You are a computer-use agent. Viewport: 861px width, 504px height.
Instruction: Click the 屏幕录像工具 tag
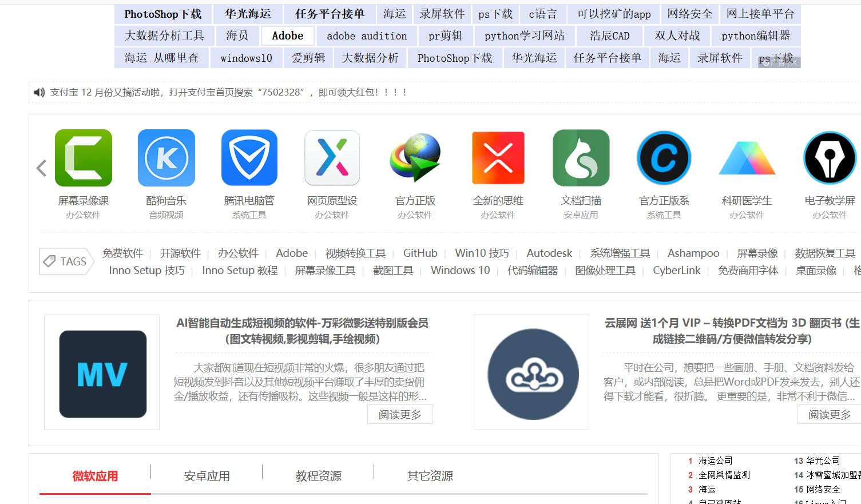point(325,270)
